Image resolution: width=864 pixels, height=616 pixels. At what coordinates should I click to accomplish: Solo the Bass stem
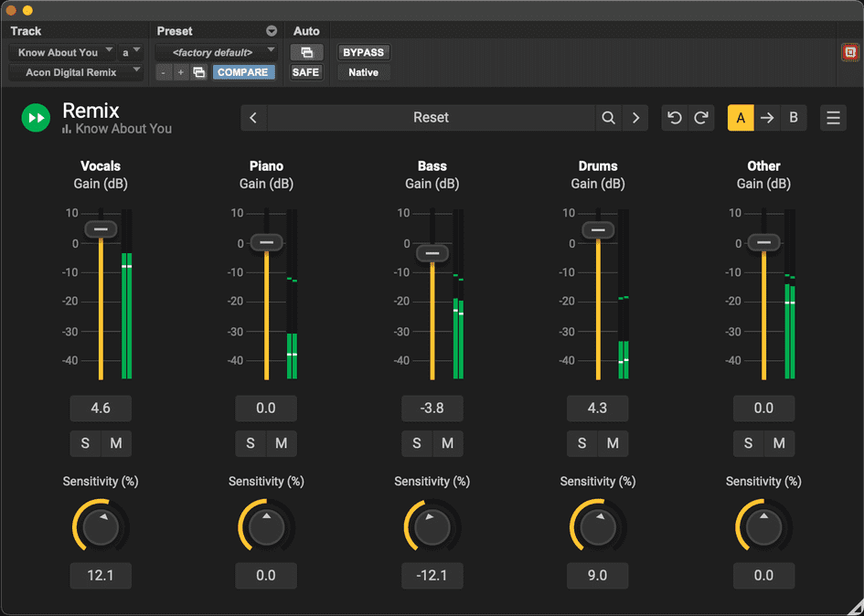(x=416, y=443)
